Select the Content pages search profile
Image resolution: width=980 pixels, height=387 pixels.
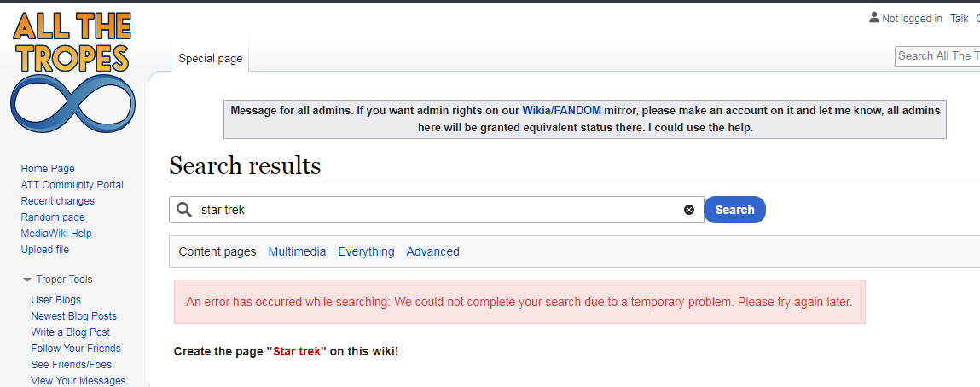click(217, 251)
